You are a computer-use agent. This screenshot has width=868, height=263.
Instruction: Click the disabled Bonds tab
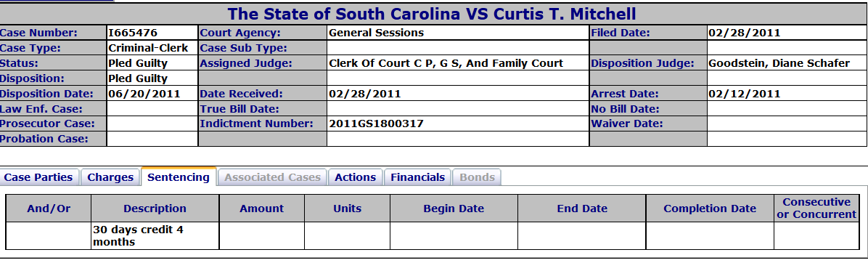click(x=477, y=178)
